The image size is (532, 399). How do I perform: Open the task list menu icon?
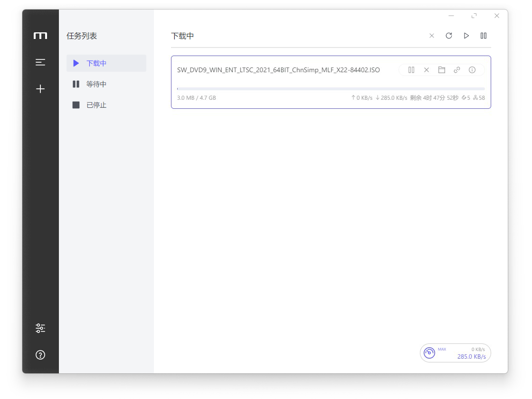point(40,62)
